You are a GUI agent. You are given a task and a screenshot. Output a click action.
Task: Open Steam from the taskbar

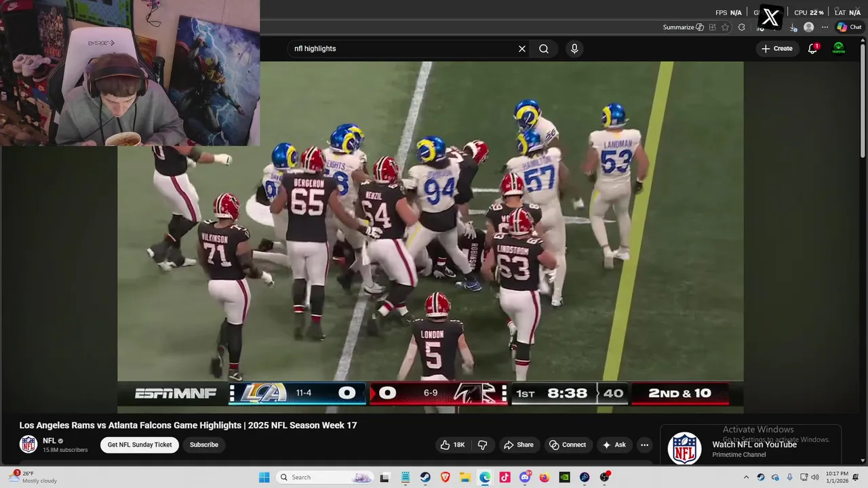(x=425, y=477)
